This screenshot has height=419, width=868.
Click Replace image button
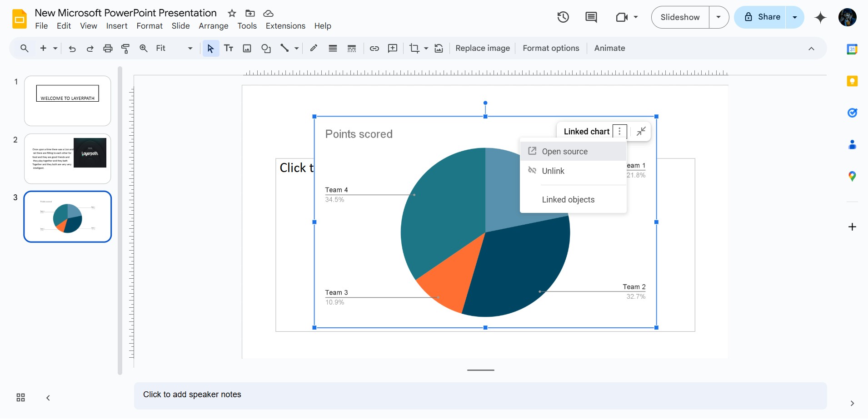[483, 48]
